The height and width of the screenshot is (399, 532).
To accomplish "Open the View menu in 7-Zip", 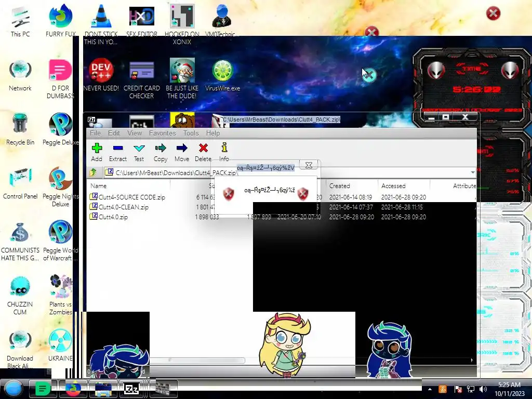I will [x=135, y=133].
